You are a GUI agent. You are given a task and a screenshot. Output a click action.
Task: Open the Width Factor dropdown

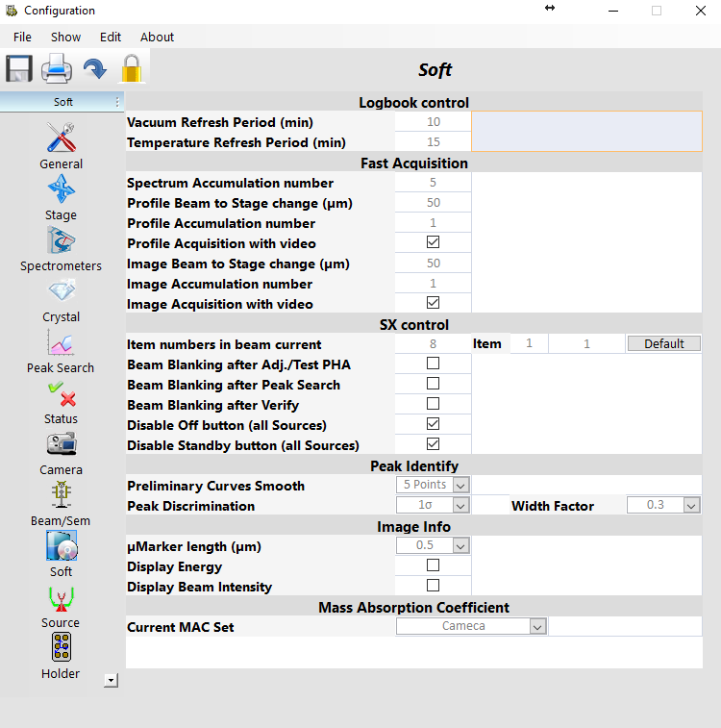tap(691, 505)
